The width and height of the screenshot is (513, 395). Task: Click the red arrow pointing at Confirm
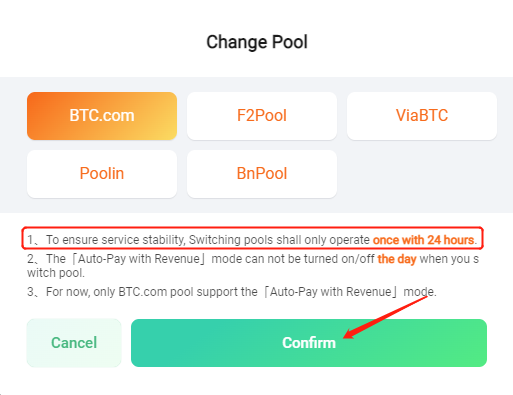pyautogui.click(x=385, y=317)
